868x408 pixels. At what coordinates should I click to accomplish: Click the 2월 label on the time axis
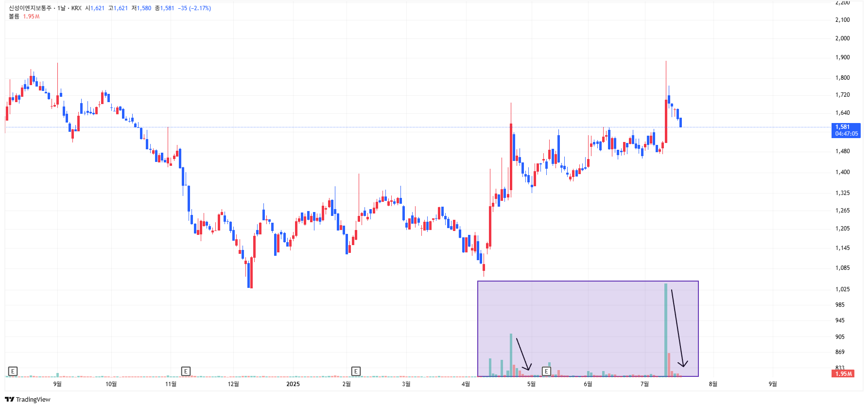(347, 384)
